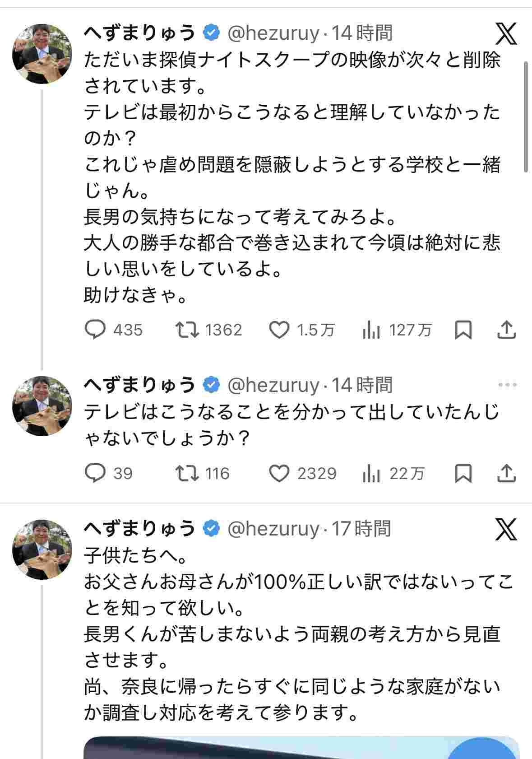The width and height of the screenshot is (532, 759).
Task: Like the second post with 2329 likes
Action: (x=279, y=473)
